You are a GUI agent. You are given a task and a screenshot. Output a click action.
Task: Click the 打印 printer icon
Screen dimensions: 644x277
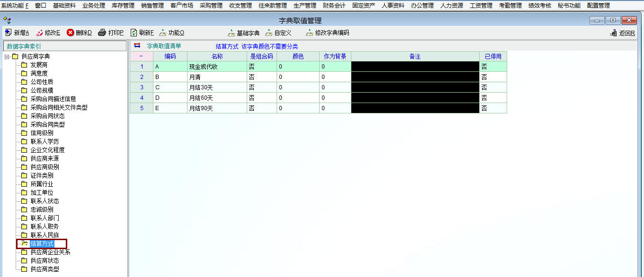click(x=102, y=33)
